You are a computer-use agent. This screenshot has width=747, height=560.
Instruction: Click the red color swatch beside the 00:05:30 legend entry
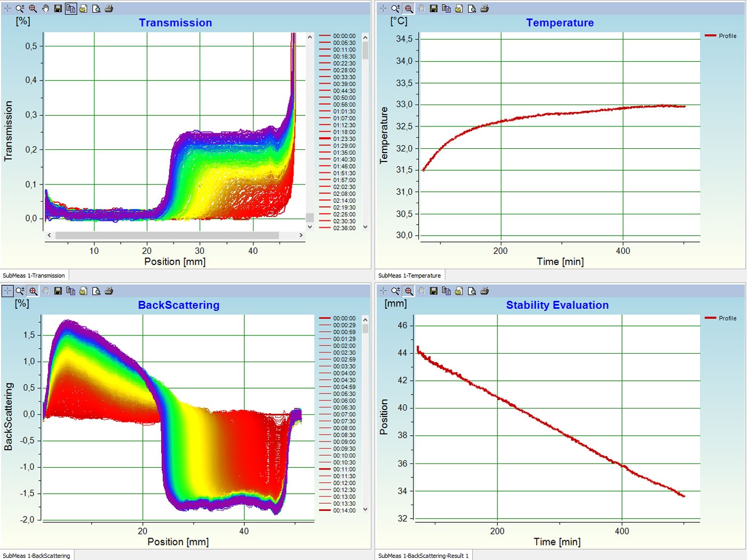point(324,42)
